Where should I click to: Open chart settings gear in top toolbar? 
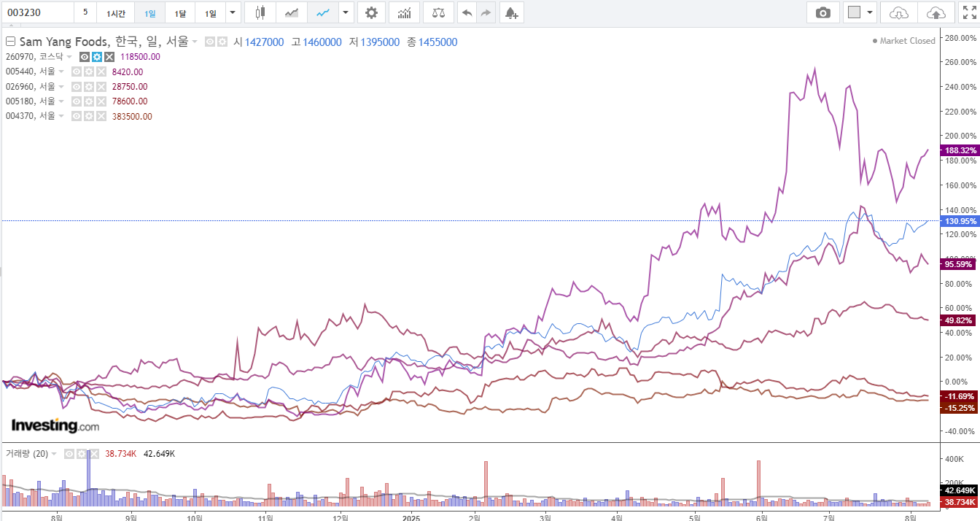[371, 12]
